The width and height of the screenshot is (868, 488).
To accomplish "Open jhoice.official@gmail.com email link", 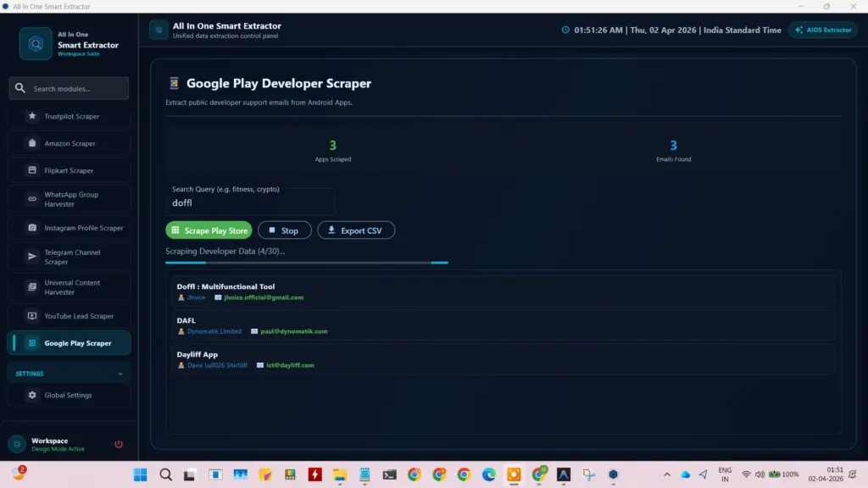I will click(264, 297).
